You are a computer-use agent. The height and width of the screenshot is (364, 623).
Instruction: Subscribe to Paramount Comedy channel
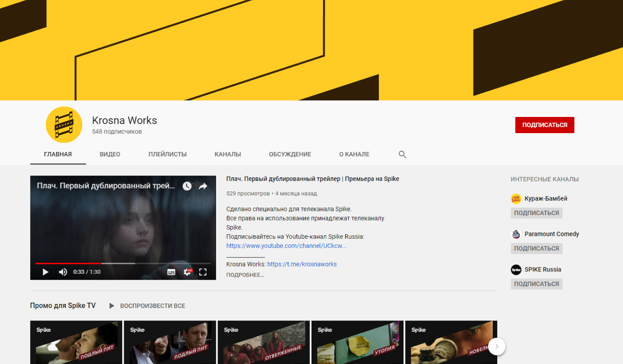(x=537, y=248)
